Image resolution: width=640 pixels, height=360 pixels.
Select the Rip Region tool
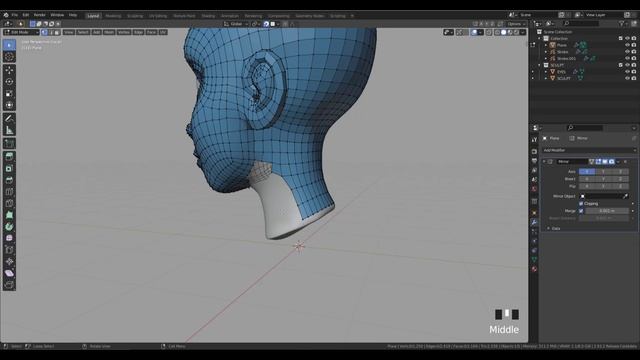pos(9,284)
